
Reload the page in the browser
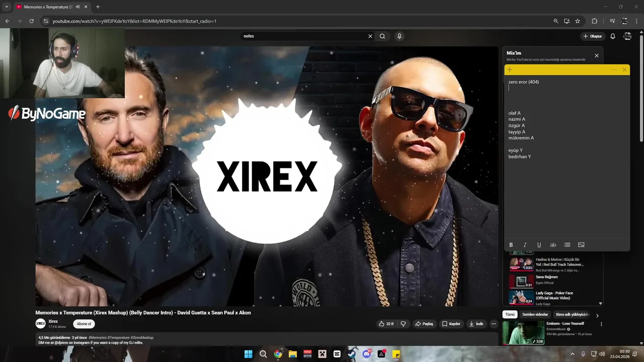[x=31, y=21]
